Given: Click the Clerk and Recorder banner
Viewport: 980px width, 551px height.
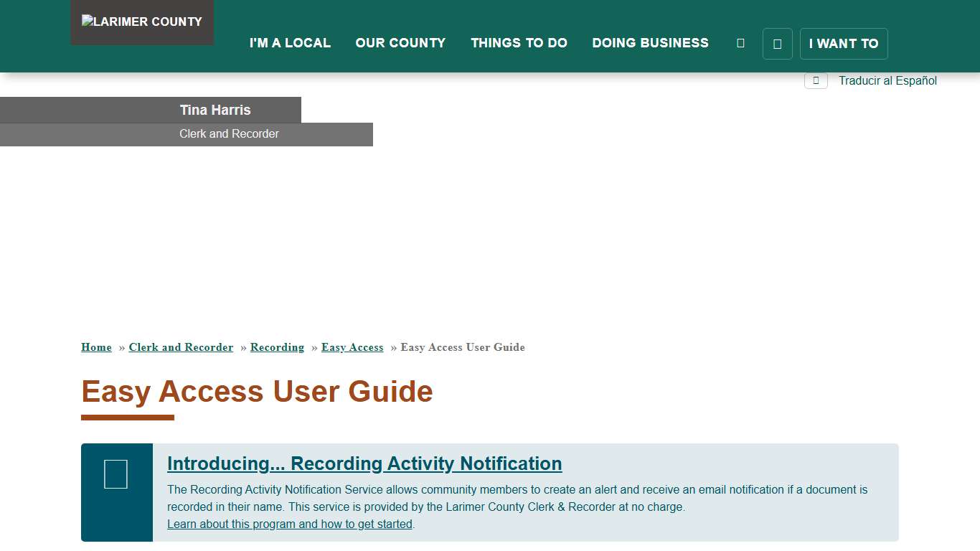Looking at the screenshot, I should 229,134.
